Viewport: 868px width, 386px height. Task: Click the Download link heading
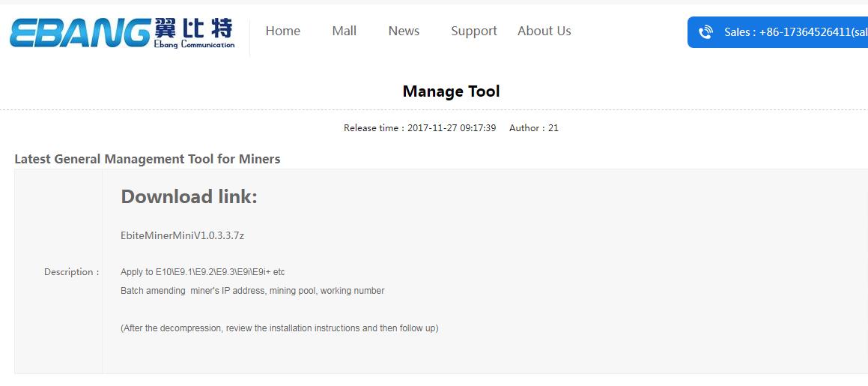coord(189,196)
